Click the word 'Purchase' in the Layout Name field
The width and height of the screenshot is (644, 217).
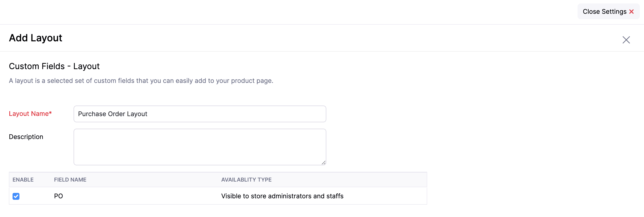coord(92,114)
